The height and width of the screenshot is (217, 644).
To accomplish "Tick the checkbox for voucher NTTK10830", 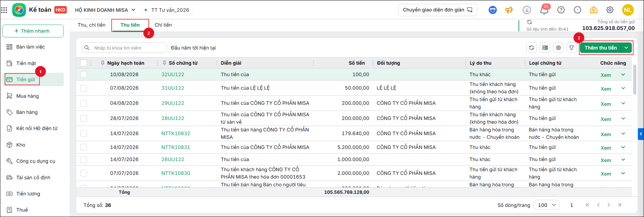I will coord(84,173).
